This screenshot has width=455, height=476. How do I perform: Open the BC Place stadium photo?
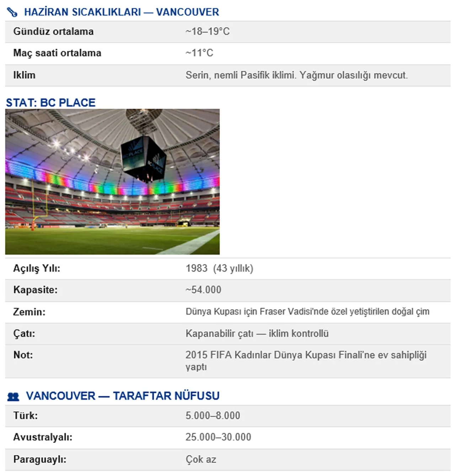[x=112, y=181]
